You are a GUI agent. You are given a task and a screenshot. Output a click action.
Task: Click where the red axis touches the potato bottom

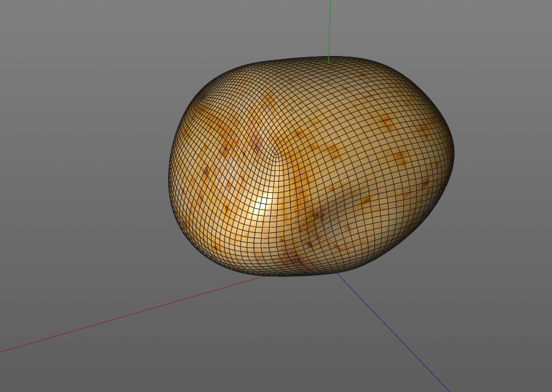(264, 276)
